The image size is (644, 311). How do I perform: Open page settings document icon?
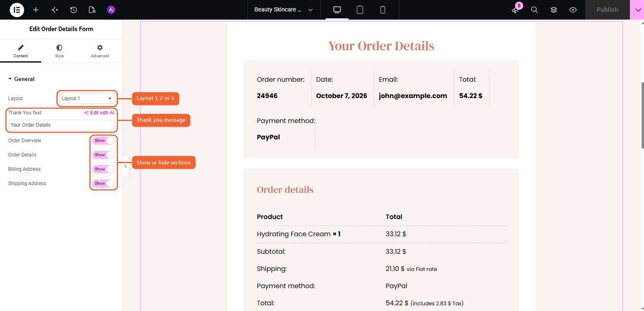point(92,10)
